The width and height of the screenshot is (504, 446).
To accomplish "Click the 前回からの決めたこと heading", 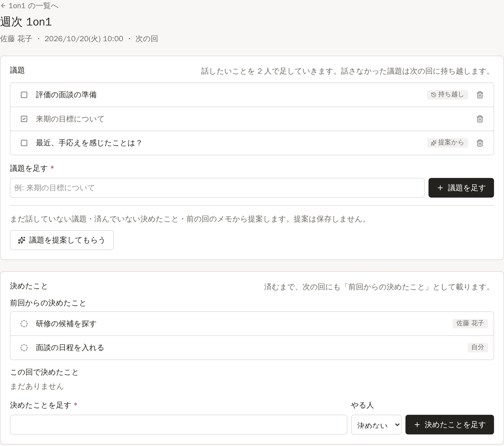I will [48, 303].
